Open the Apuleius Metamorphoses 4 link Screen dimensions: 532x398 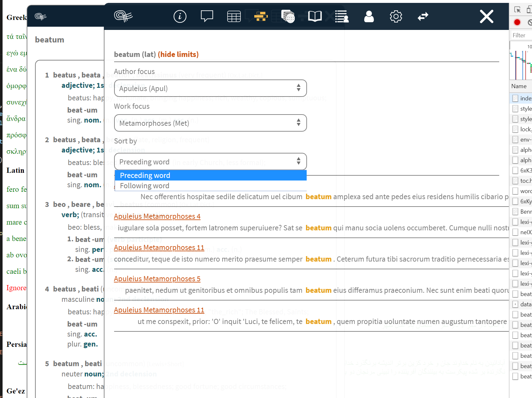[x=157, y=216]
